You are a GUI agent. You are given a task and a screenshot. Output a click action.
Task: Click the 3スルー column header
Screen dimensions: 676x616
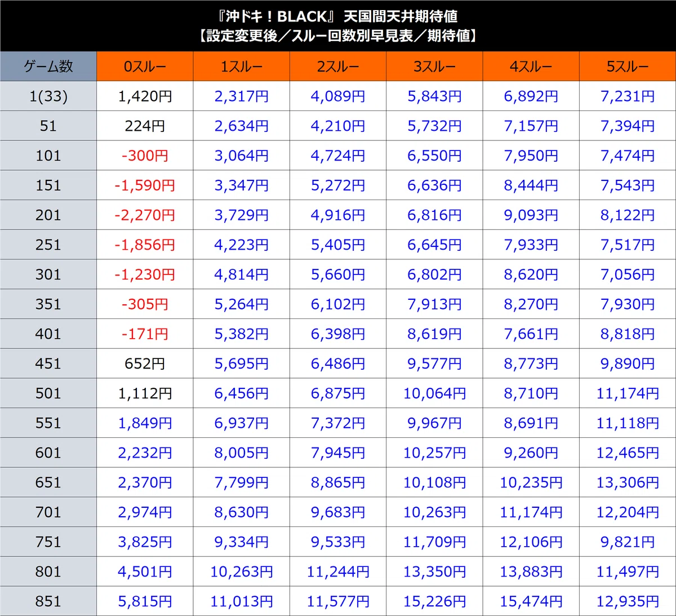click(x=434, y=67)
